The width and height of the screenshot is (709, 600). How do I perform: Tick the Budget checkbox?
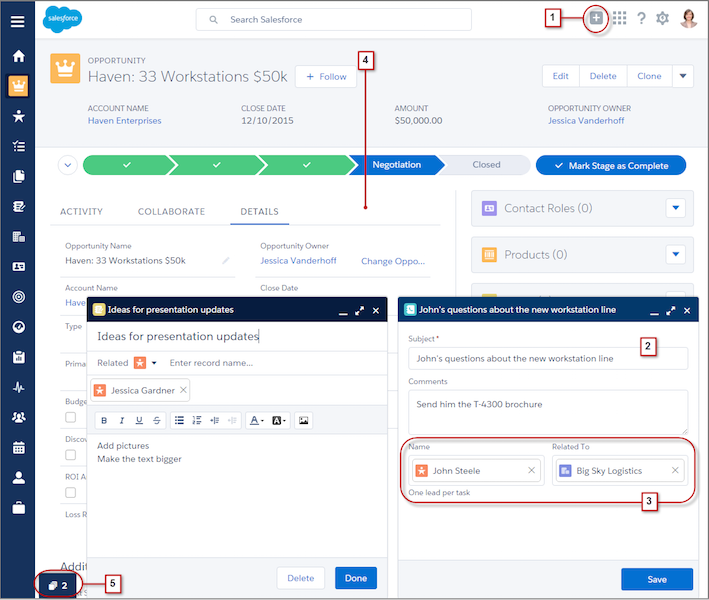point(71,417)
